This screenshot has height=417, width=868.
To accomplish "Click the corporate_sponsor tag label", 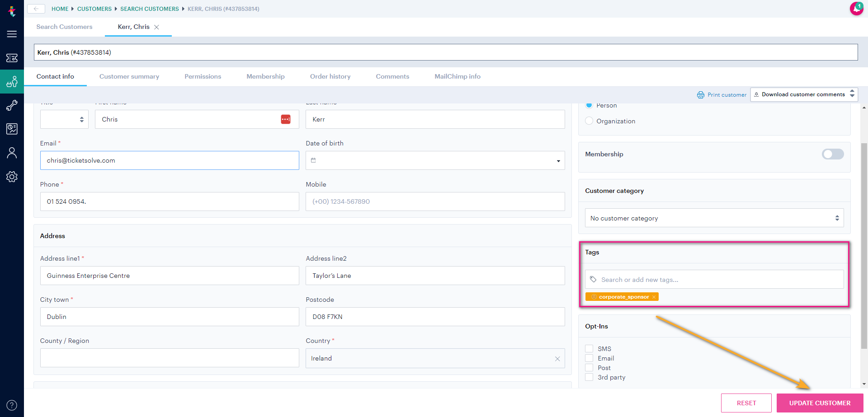I will 624,297.
